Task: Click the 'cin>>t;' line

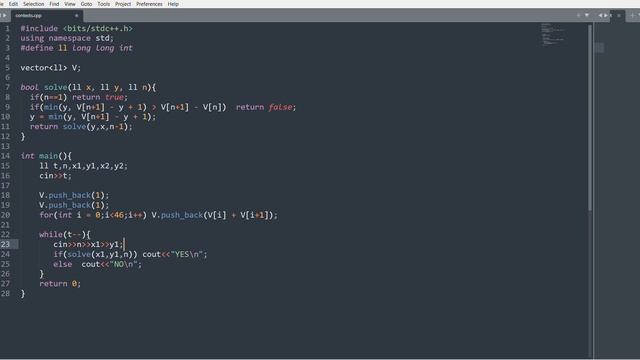Action: pyautogui.click(x=56, y=176)
